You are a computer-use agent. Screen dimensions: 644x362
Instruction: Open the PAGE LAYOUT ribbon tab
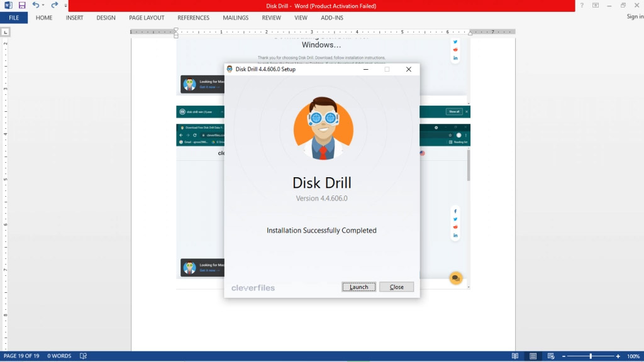coord(147,18)
